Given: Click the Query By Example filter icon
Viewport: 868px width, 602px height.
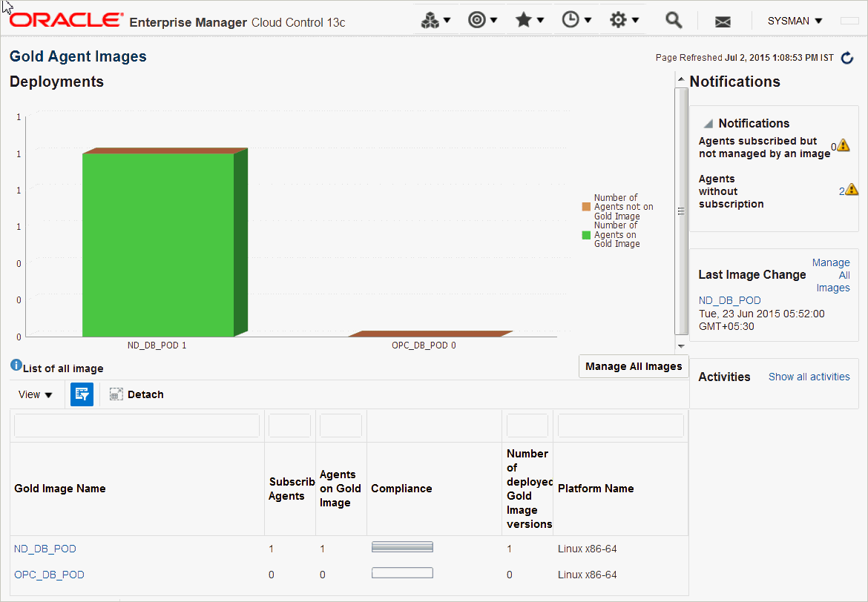Looking at the screenshot, I should tap(82, 394).
